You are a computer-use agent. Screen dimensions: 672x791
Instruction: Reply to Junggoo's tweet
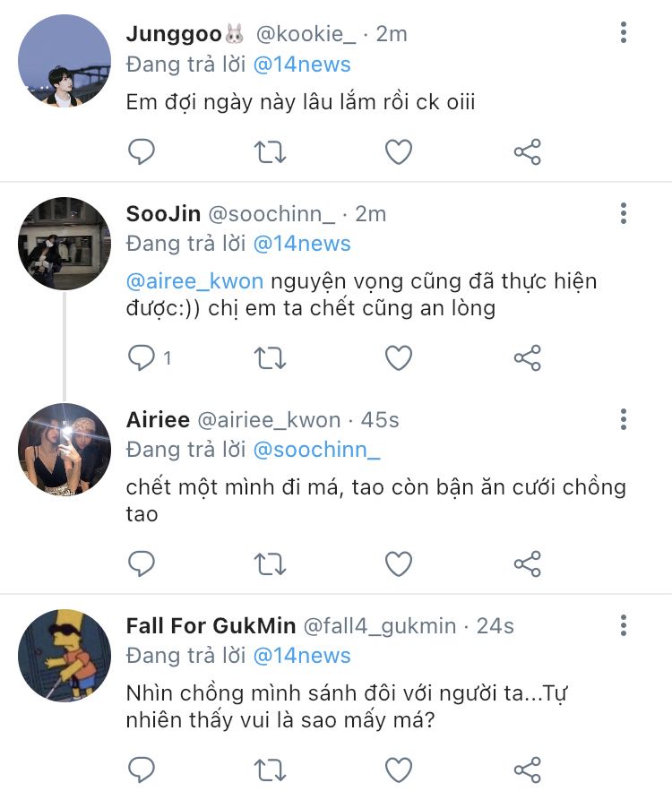(x=142, y=152)
